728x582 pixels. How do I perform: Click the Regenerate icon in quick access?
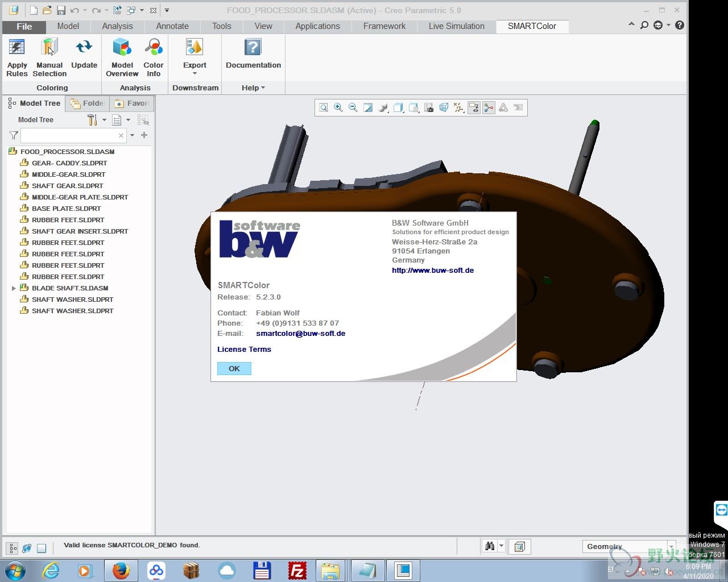117,10
